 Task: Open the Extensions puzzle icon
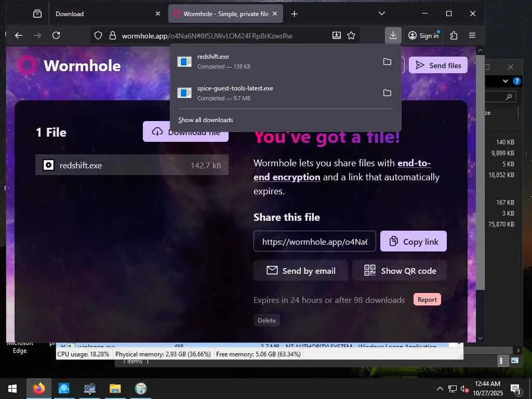[454, 35]
